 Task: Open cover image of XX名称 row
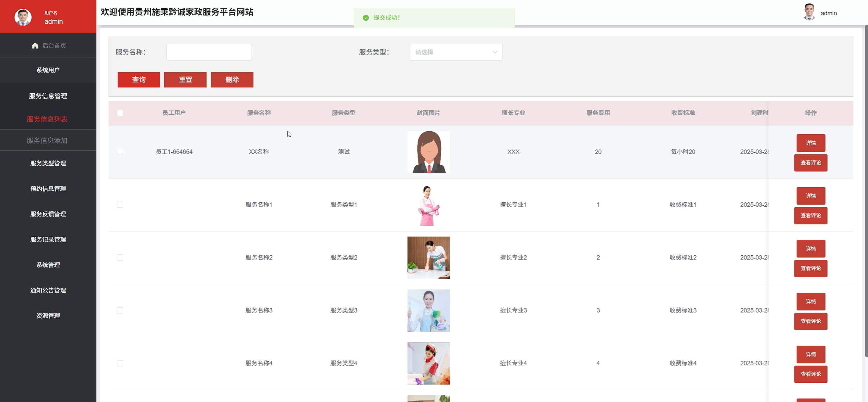pyautogui.click(x=428, y=152)
